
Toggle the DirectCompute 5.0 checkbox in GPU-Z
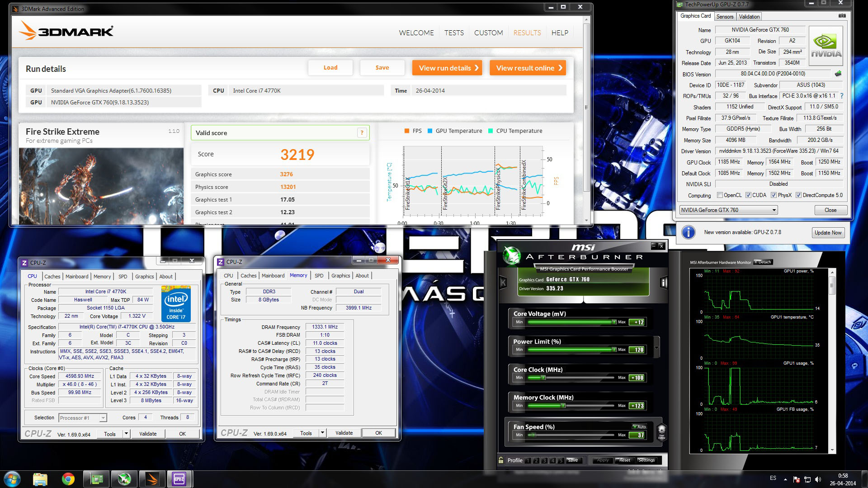tap(798, 195)
